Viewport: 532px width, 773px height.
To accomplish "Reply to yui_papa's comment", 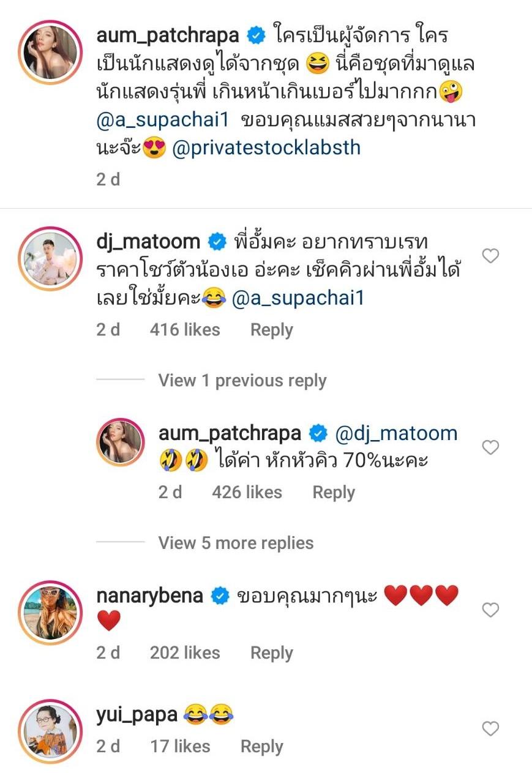I will click(261, 747).
